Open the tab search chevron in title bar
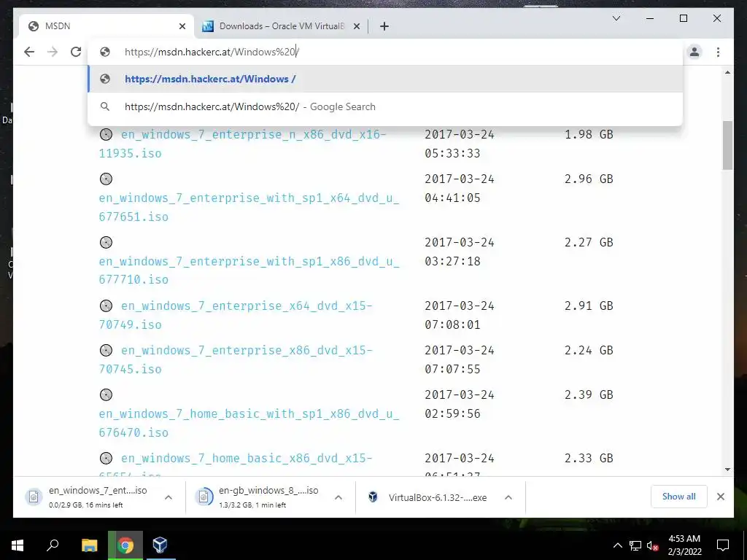The image size is (747, 560). pyautogui.click(x=616, y=18)
